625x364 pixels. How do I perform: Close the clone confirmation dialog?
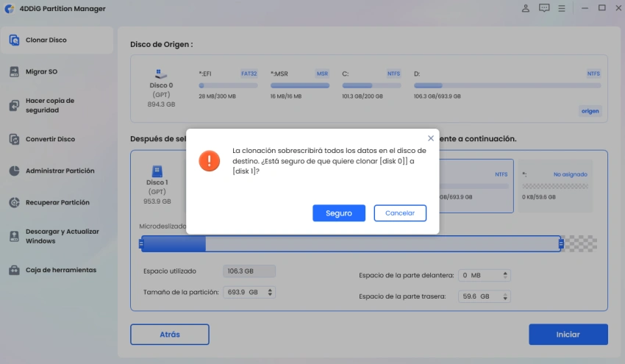tap(430, 138)
